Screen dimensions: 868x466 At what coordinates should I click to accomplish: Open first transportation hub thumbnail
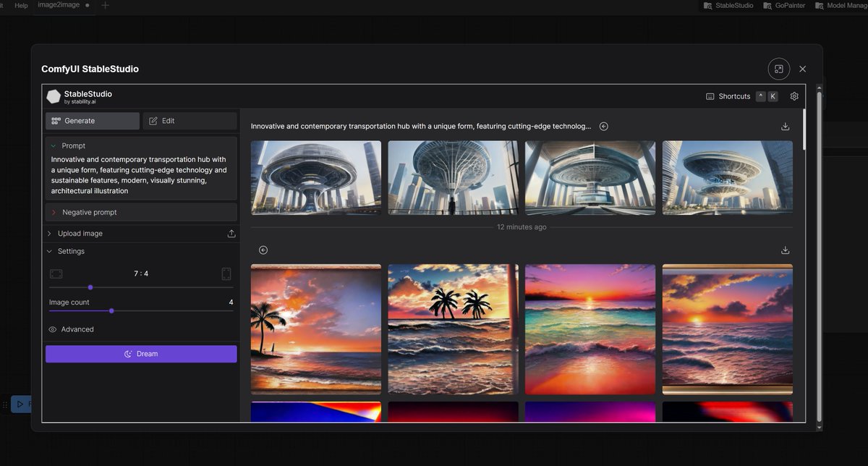tap(316, 177)
